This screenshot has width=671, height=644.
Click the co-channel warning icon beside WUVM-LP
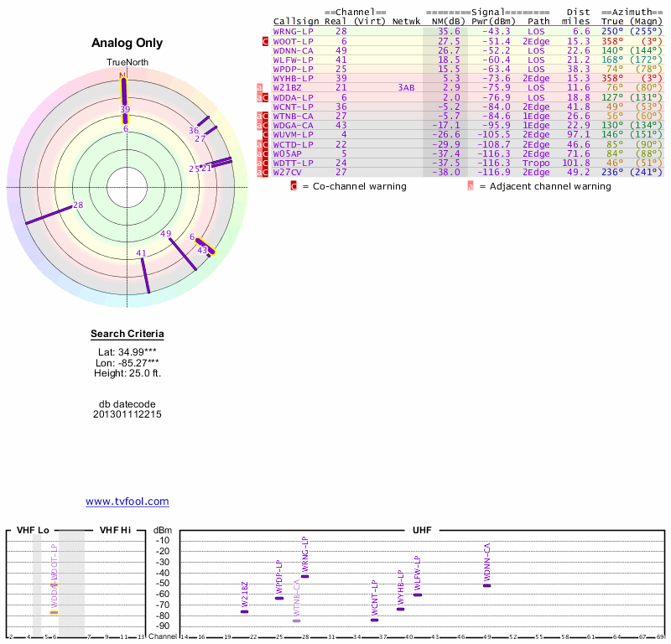(x=266, y=134)
